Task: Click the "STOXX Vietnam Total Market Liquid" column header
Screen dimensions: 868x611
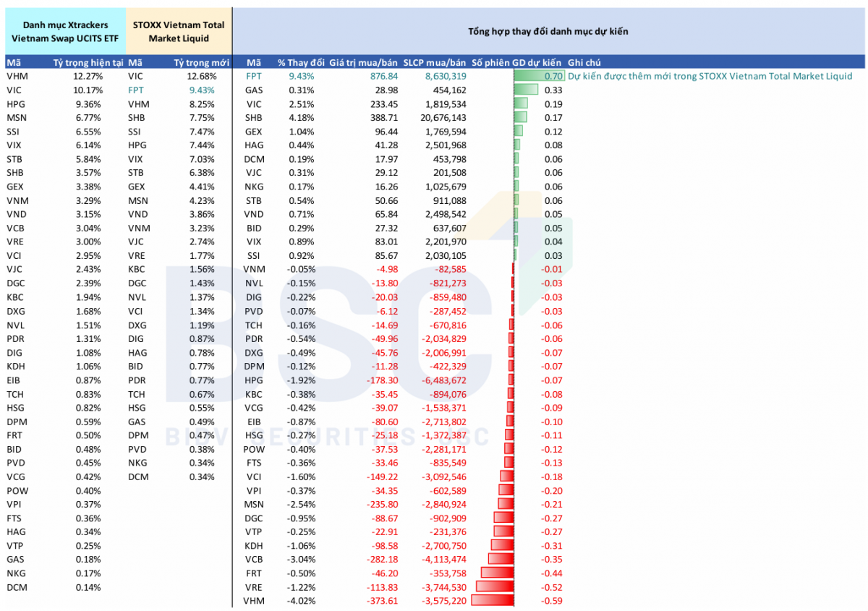Action: [179, 31]
